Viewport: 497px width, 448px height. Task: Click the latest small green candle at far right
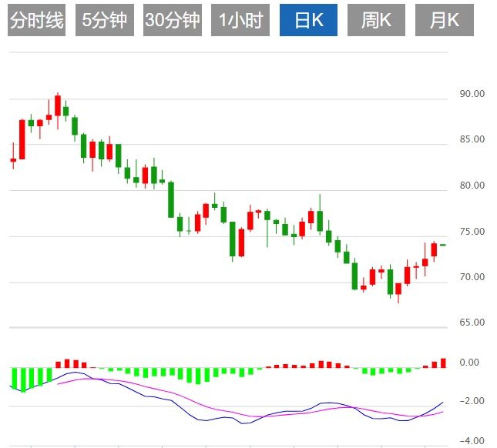coord(443,245)
